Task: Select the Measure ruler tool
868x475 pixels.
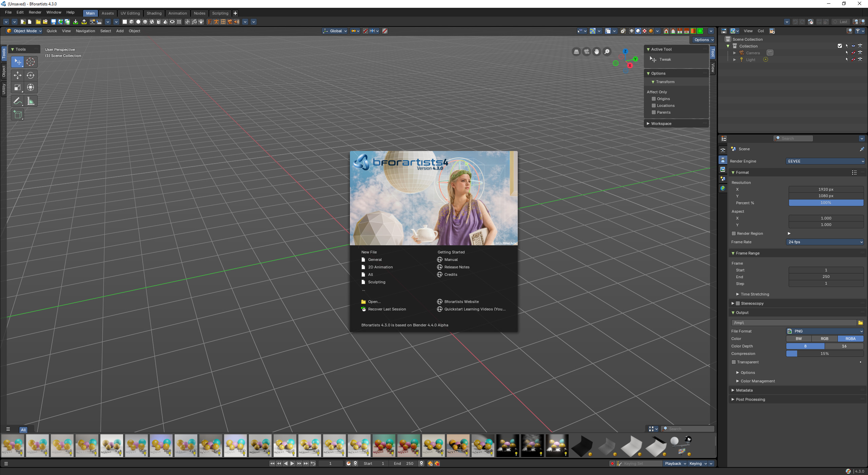Action: [x=31, y=101]
